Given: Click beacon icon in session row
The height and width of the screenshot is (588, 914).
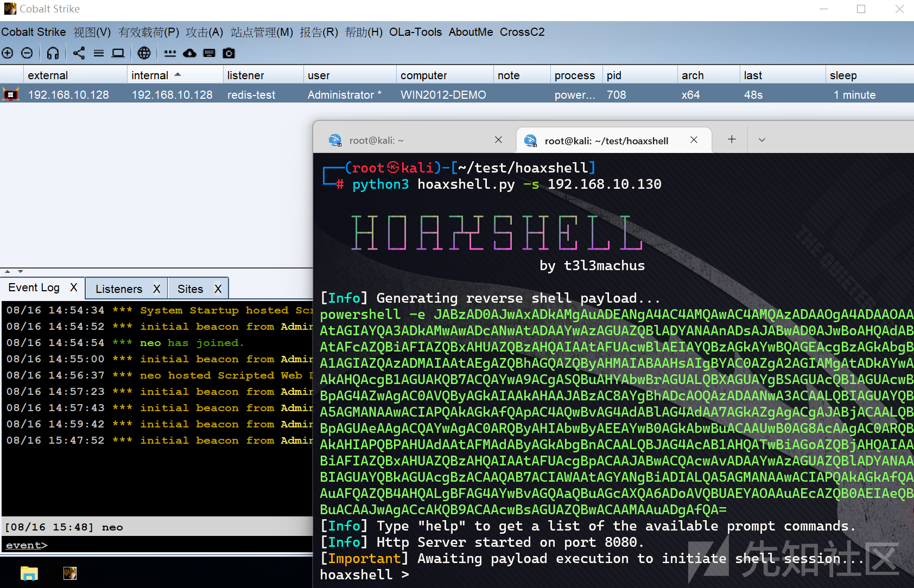Looking at the screenshot, I should click(x=11, y=94).
